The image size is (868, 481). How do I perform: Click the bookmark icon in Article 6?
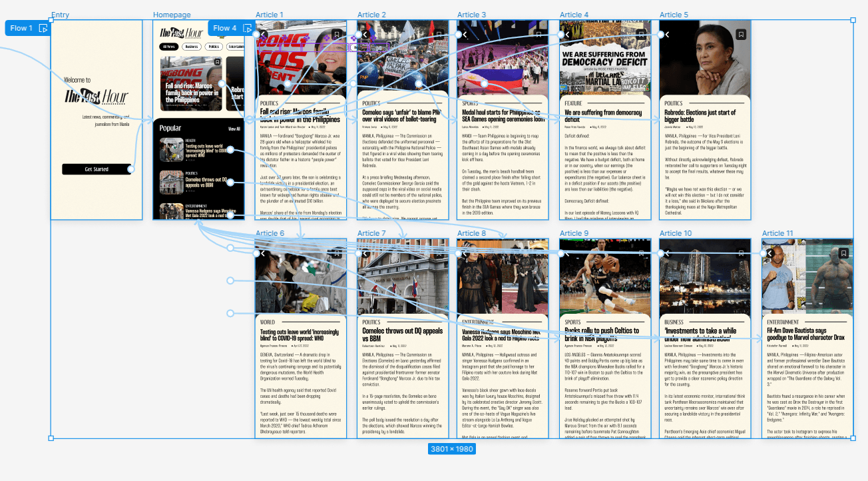(337, 253)
